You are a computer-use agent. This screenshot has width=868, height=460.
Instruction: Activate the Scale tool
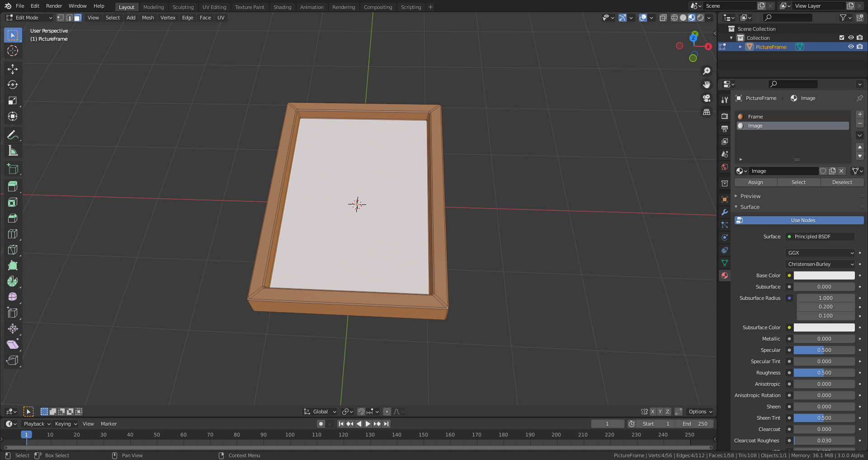[13, 100]
